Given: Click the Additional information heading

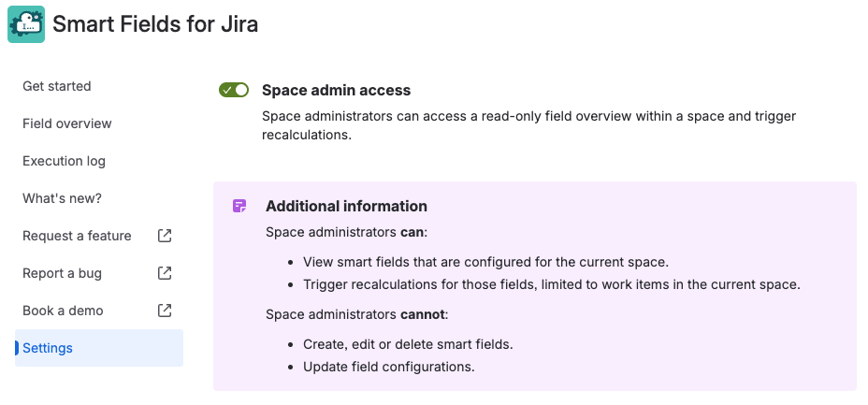Looking at the screenshot, I should coord(346,206).
